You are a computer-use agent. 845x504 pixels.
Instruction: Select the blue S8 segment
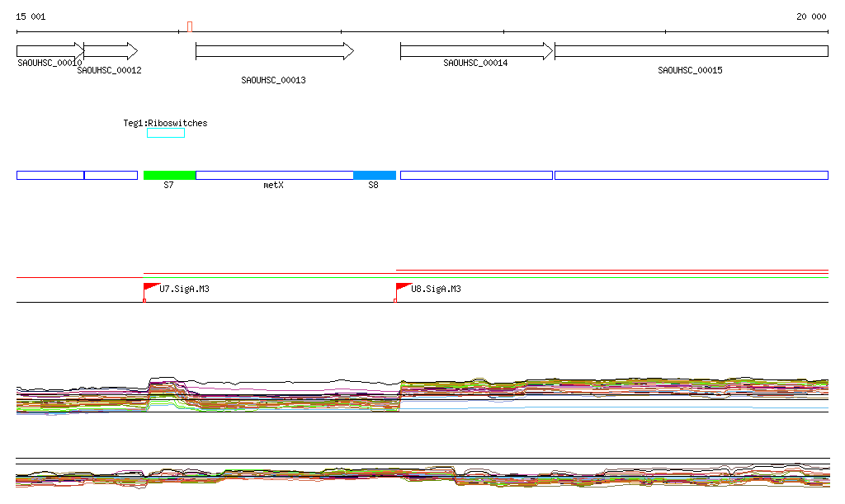[x=374, y=175]
